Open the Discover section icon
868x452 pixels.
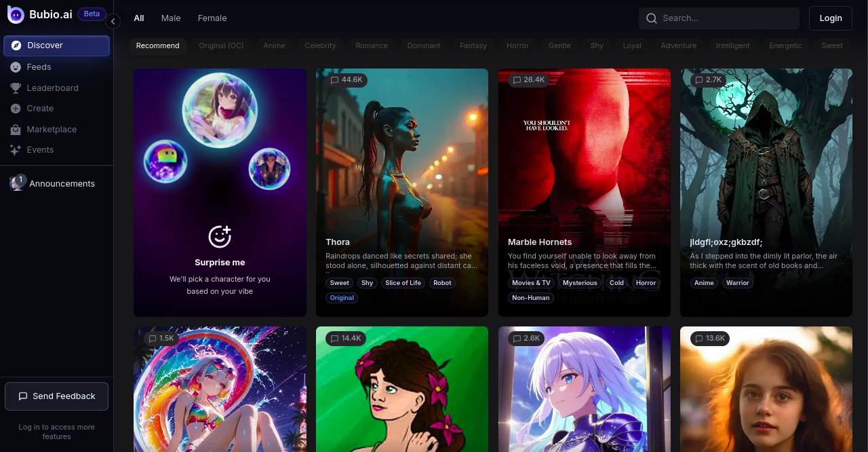coord(16,45)
